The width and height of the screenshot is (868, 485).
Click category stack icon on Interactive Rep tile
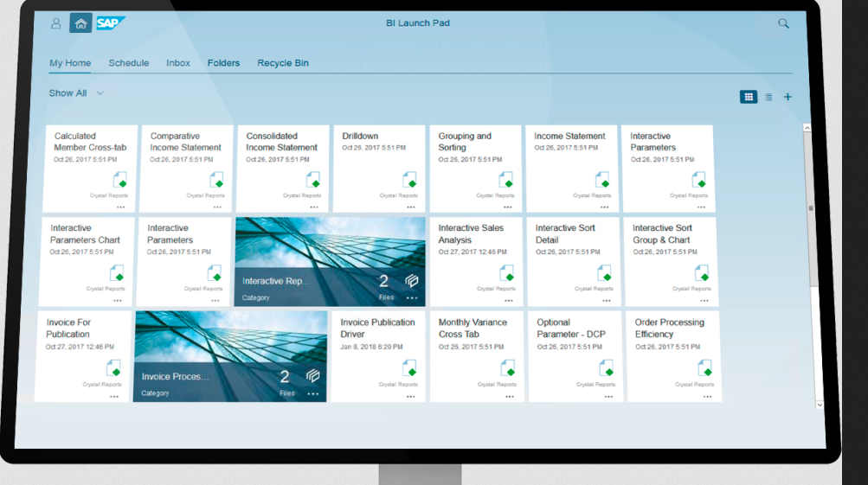tap(411, 281)
